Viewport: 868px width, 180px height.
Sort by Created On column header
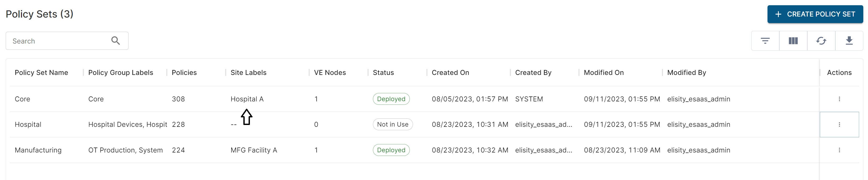[450, 73]
